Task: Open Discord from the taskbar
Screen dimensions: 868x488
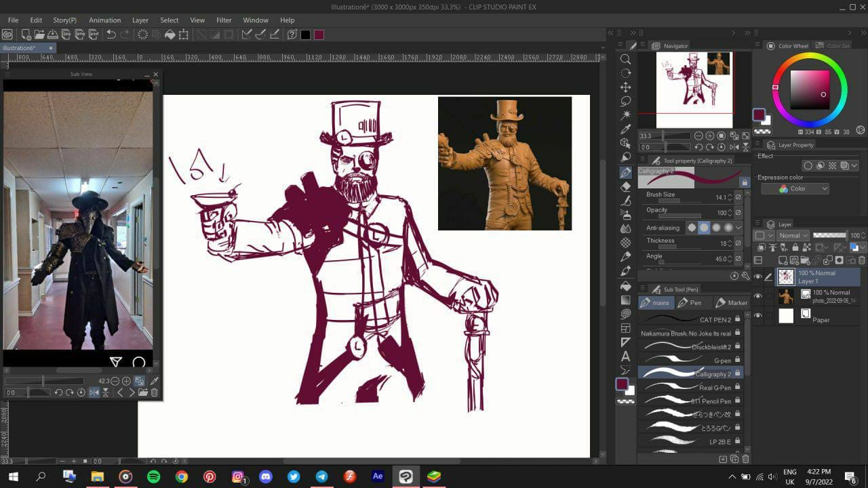Action: (x=265, y=476)
